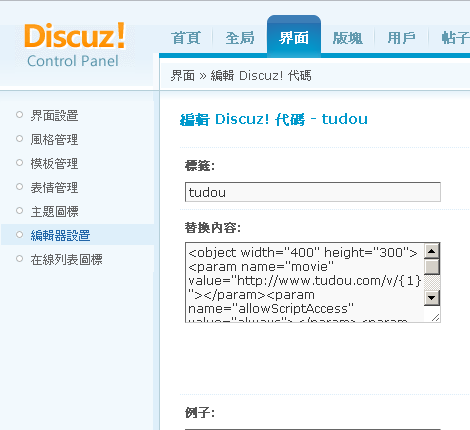Open 在線列表圖標 sidebar link
Screen dimensions: 470x430
tap(66, 260)
